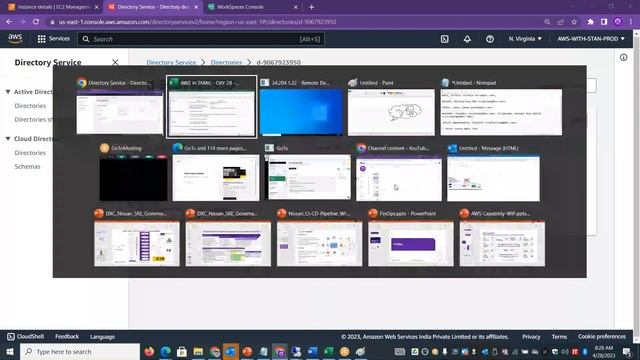Open PowerPoint from the taskbar
640x360 pixels.
pos(247,351)
